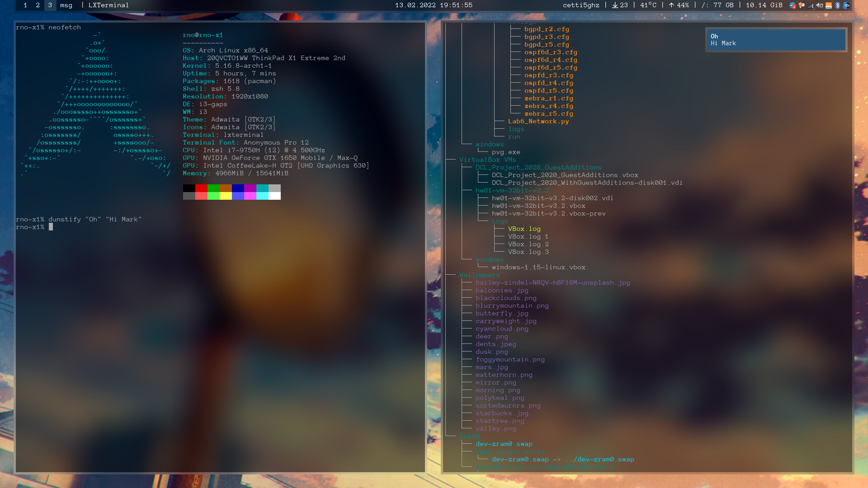Viewport: 868px width, 488px height.
Task: Dismiss the "Oh Hi Mark" notification
Action: point(776,40)
